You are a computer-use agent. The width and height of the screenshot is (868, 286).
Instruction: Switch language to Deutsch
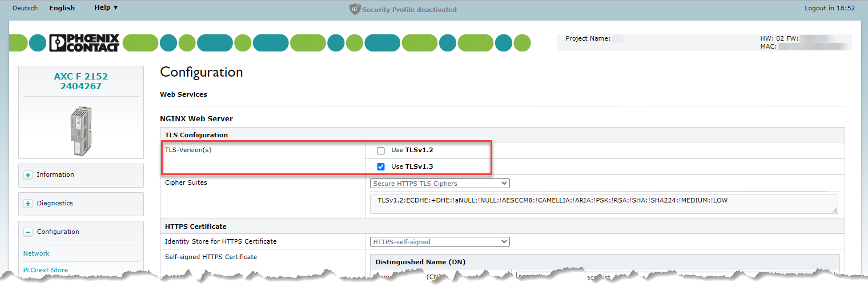coord(25,8)
